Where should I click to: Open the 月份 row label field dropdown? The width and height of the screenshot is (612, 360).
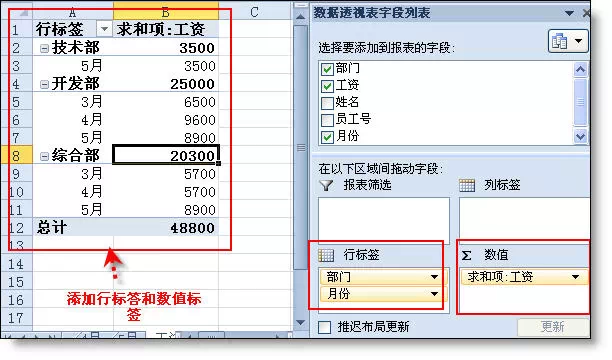[x=434, y=294]
